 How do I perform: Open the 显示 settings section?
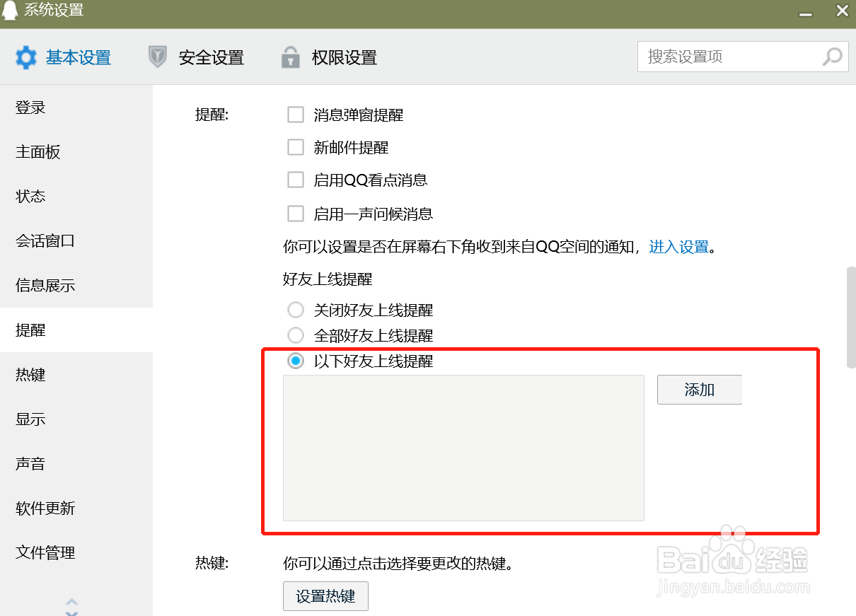pos(31,419)
